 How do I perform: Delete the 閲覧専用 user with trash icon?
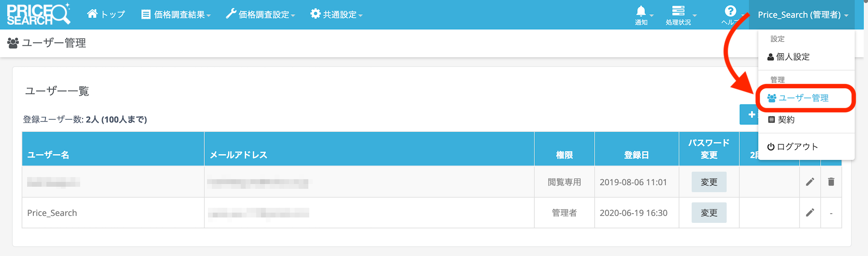831,182
